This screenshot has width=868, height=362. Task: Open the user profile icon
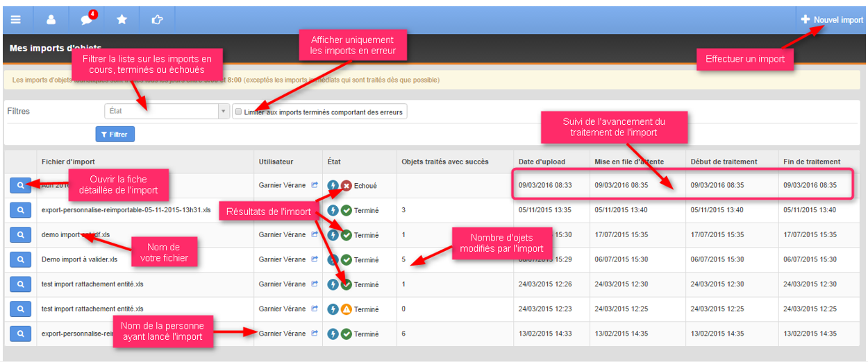pyautogui.click(x=51, y=20)
